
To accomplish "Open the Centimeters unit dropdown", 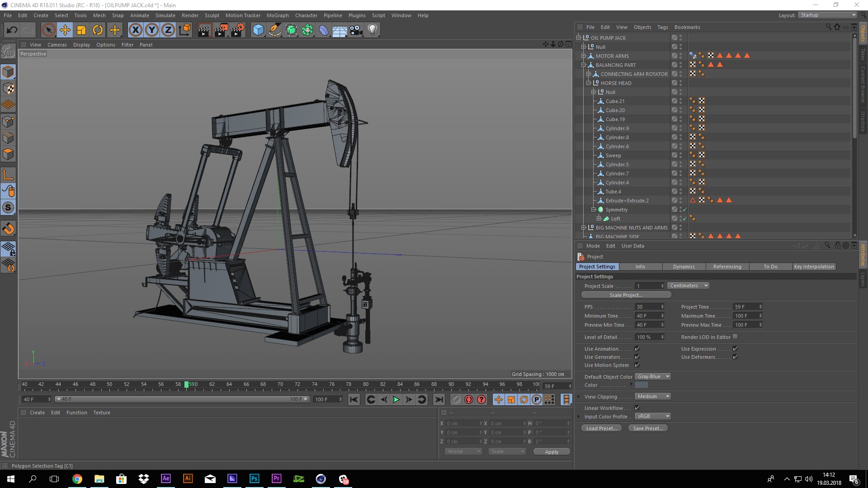I will 689,286.
